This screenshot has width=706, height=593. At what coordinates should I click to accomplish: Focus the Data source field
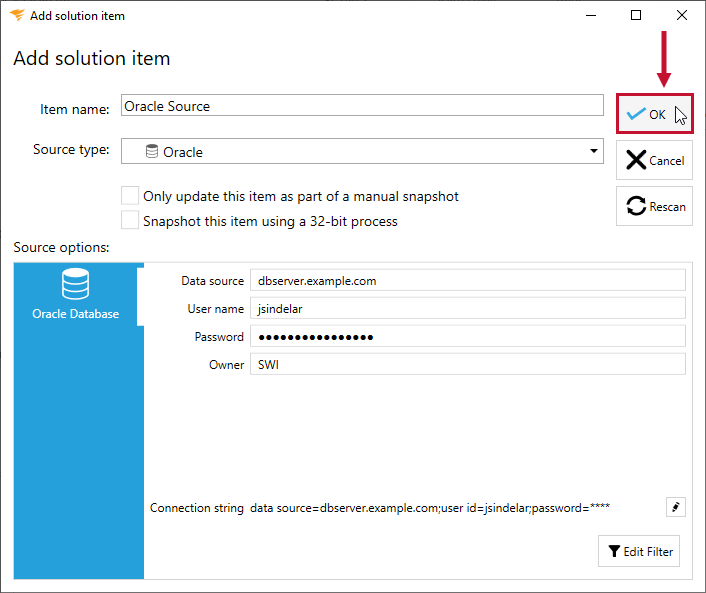pos(468,281)
